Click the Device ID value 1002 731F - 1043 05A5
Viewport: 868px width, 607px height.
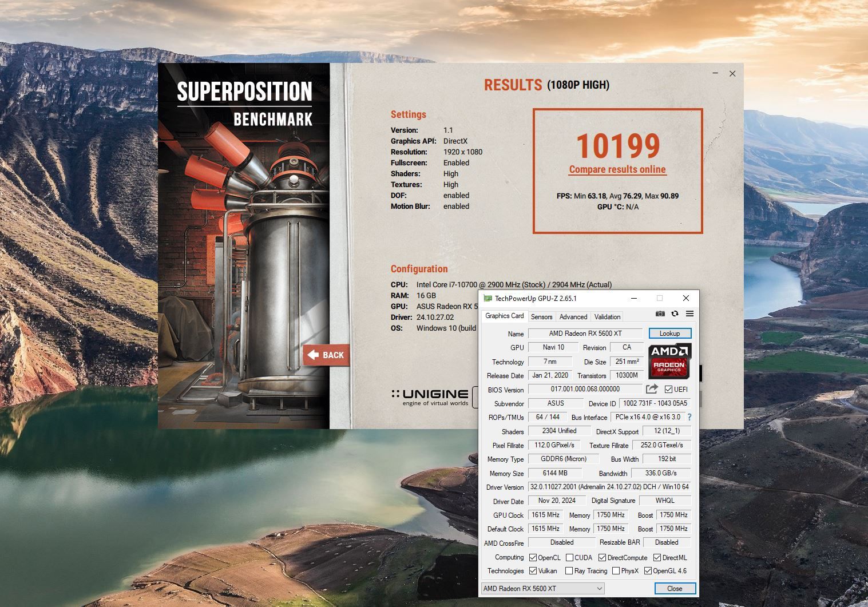pyautogui.click(x=655, y=403)
